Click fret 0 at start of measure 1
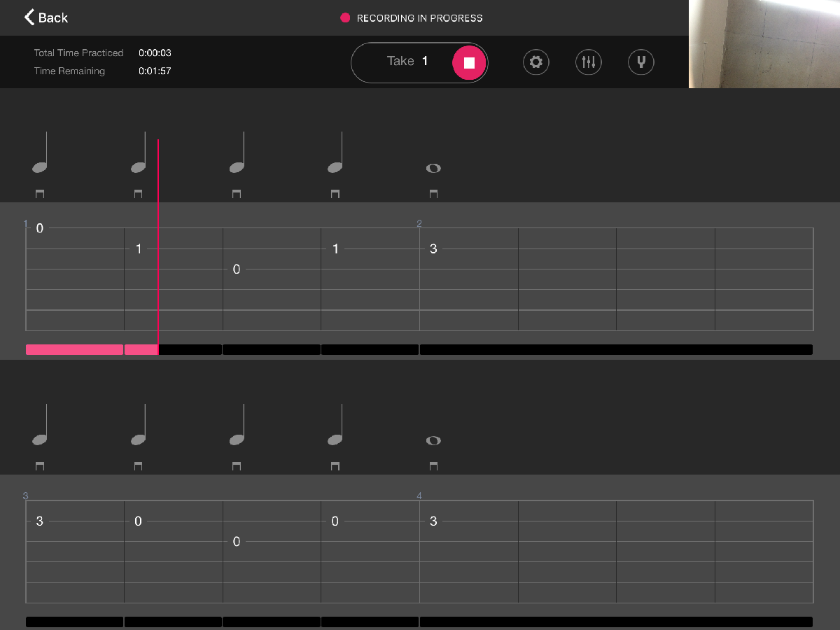Viewport: 840px width, 630px height. point(40,228)
